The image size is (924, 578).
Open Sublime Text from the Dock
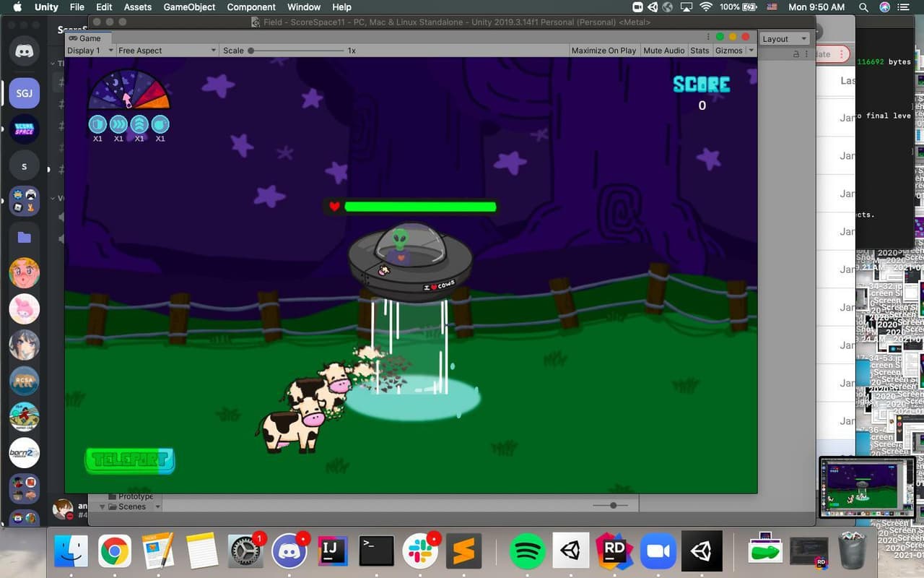464,553
